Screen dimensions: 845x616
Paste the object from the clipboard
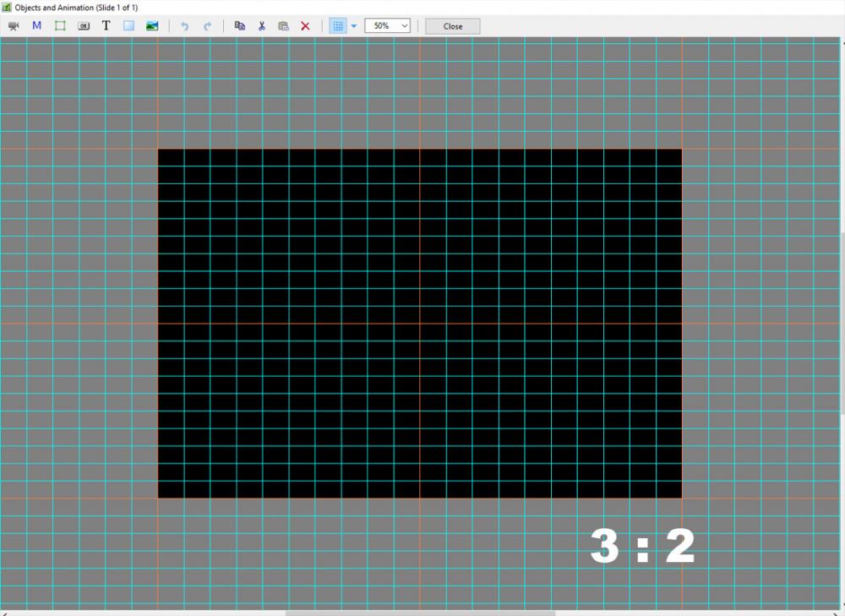[x=283, y=26]
